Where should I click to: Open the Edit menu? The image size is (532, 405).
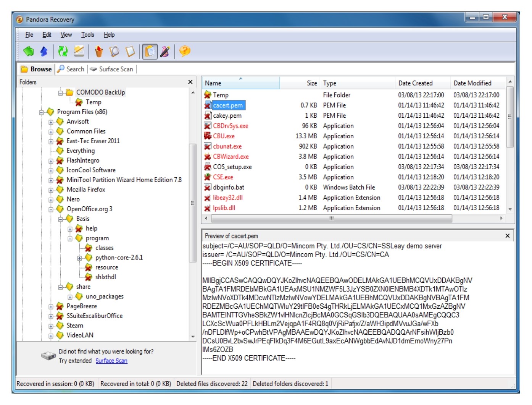point(47,35)
